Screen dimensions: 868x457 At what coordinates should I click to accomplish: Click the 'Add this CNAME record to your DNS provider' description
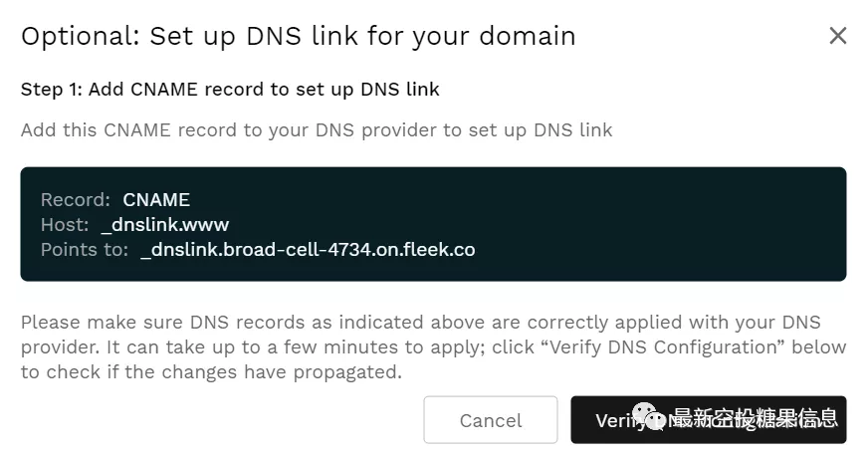(x=317, y=130)
